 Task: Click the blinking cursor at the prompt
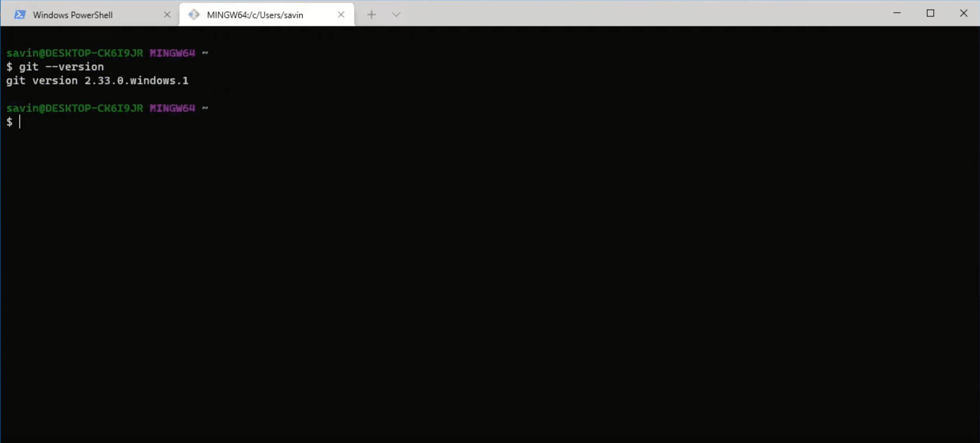click(20, 122)
